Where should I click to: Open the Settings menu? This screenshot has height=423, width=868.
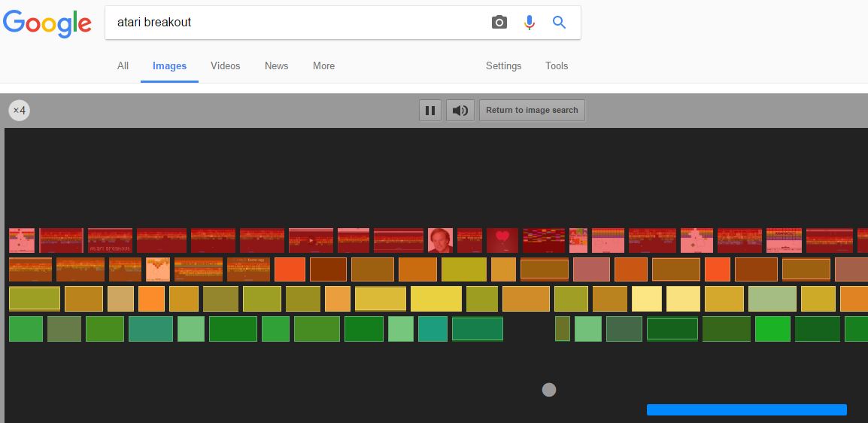pos(504,66)
